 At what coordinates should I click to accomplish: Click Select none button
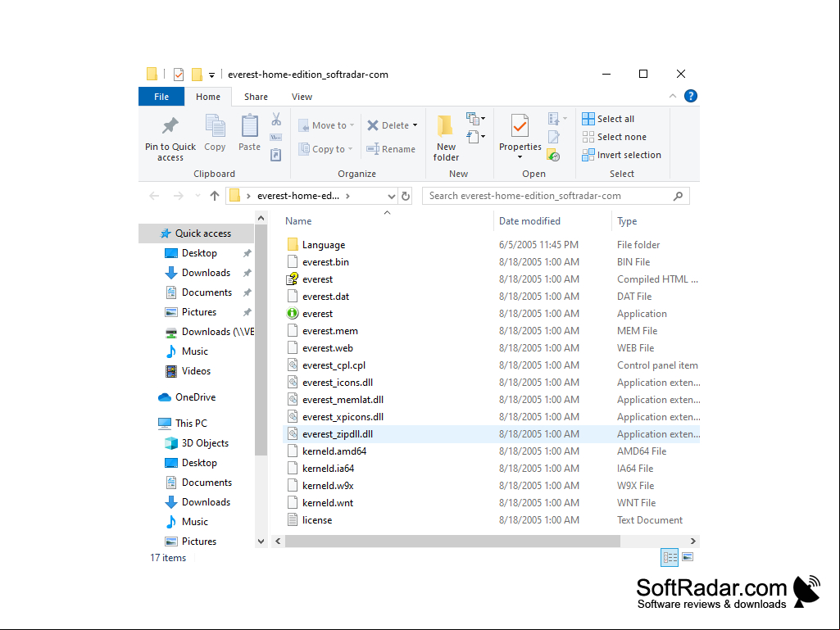coord(614,137)
